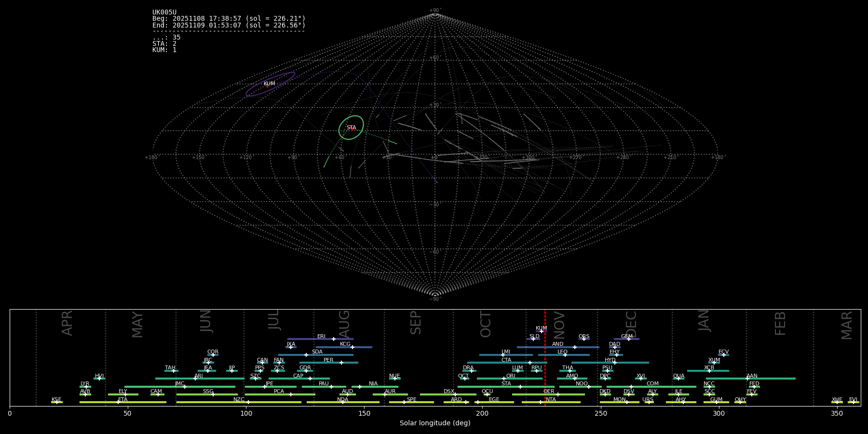
Task: Click the Solar longitude (deg) axis title
Action: click(435, 423)
